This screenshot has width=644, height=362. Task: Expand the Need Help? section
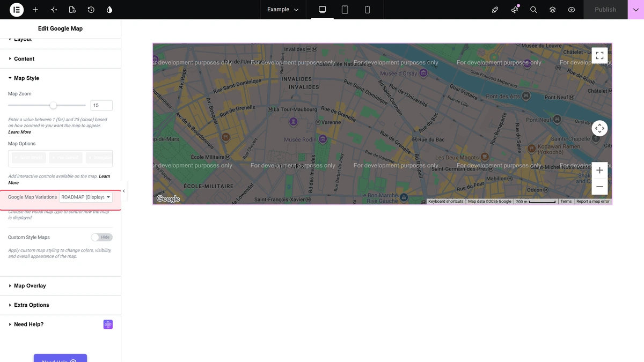pos(61,324)
